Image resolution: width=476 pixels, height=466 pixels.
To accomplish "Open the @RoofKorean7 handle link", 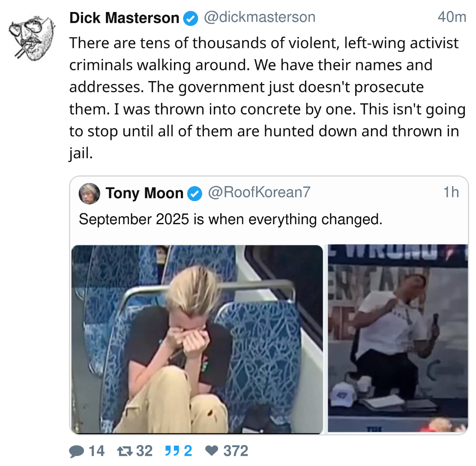I will (259, 192).
